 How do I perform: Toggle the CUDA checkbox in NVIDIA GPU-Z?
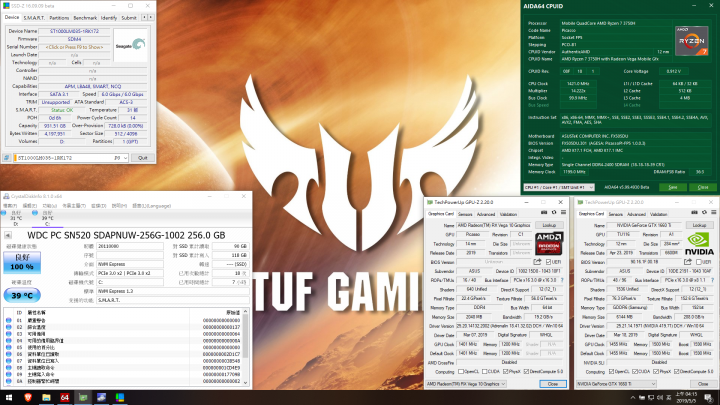[634, 371]
